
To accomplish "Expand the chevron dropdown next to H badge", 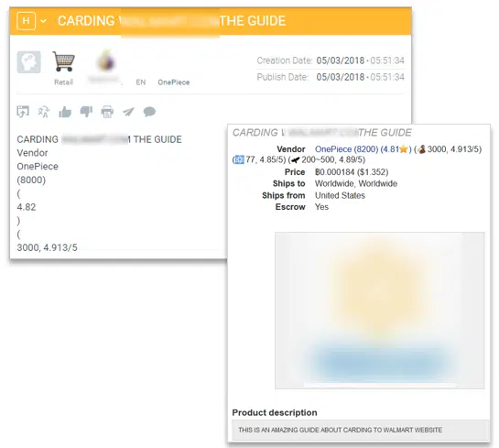I will tap(43, 21).
